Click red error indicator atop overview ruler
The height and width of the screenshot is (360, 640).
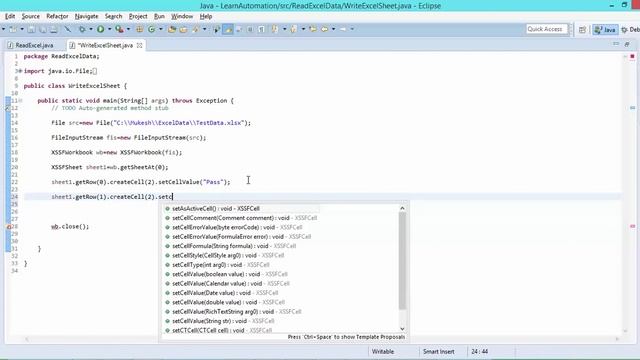632,56
